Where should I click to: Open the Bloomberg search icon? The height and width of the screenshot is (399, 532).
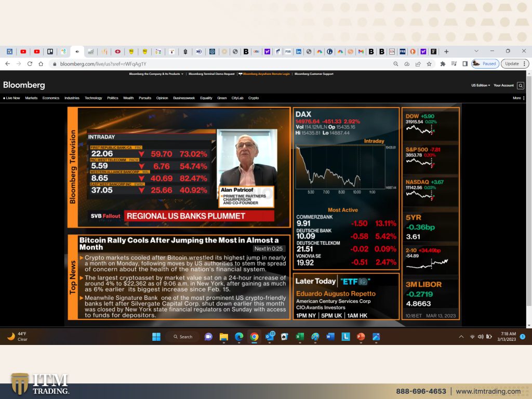tap(521, 86)
